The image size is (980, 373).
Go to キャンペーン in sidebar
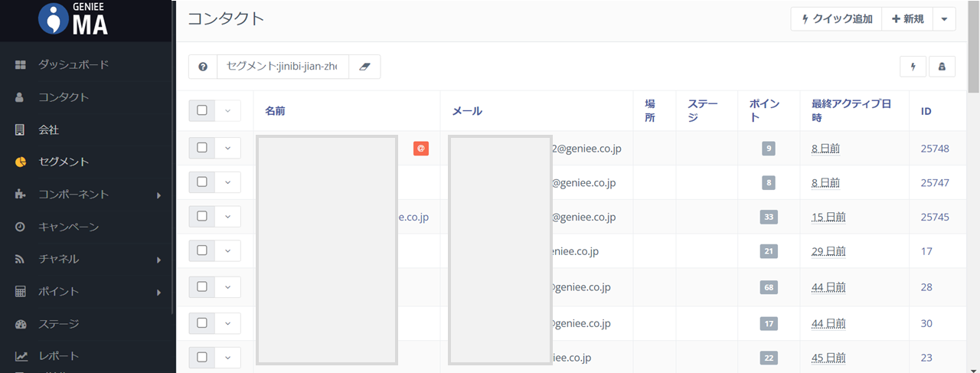pyautogui.click(x=69, y=227)
